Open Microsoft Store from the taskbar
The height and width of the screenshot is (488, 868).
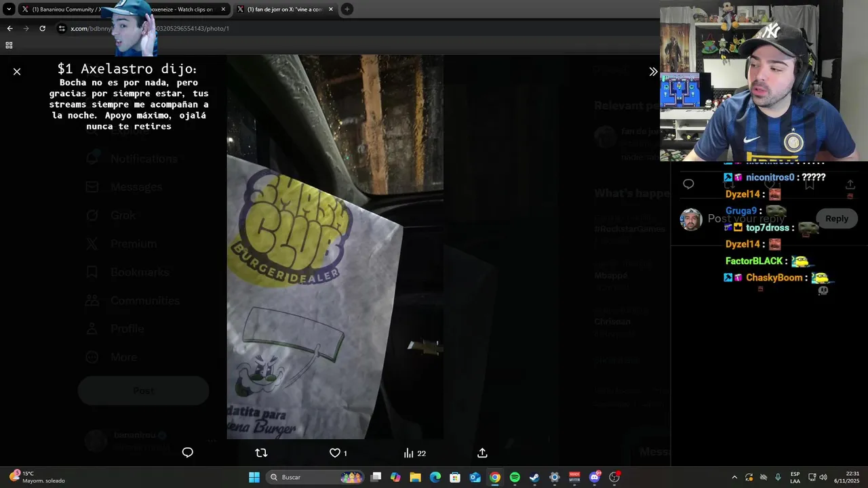pyautogui.click(x=455, y=477)
